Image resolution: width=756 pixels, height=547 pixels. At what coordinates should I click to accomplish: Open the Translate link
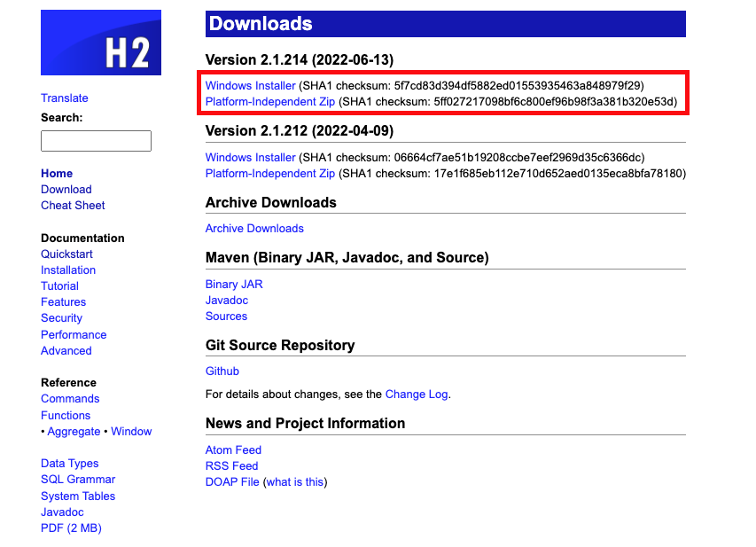coord(65,98)
